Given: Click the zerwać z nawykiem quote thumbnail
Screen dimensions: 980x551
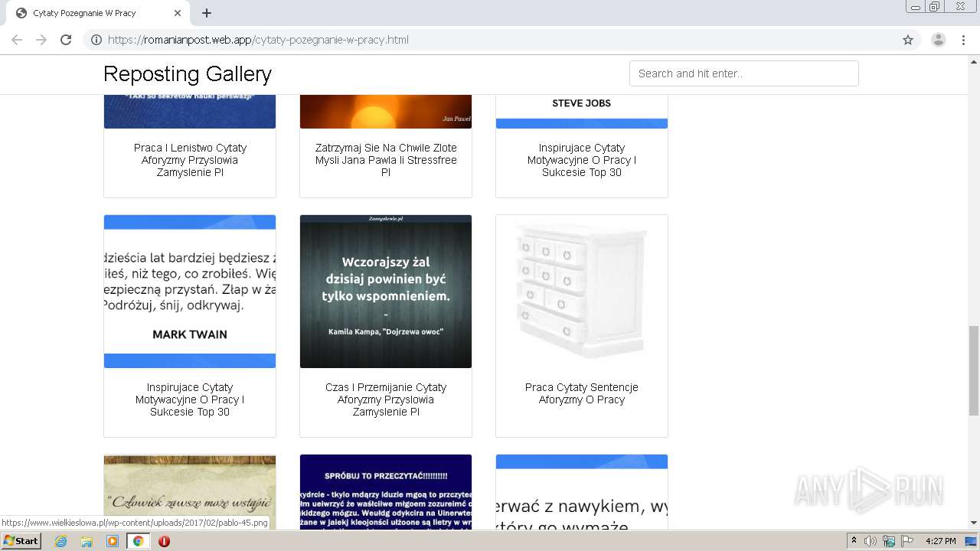Looking at the screenshot, I should pyautogui.click(x=582, y=491).
